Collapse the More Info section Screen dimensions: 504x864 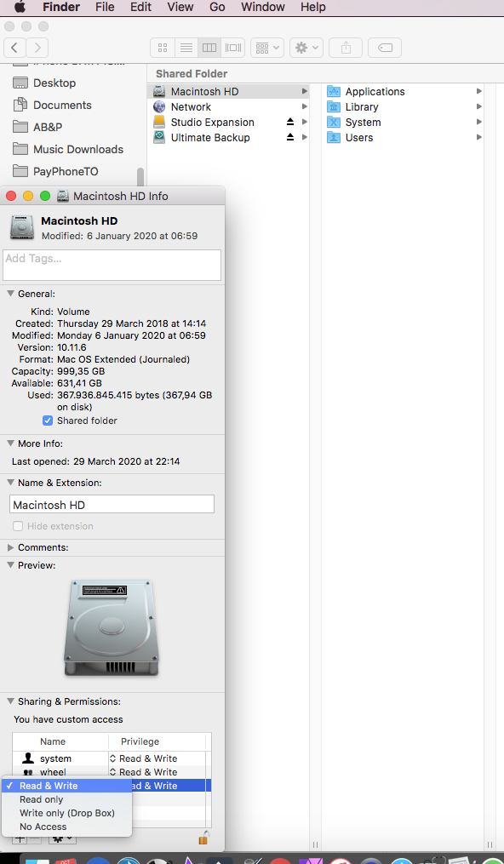10,443
